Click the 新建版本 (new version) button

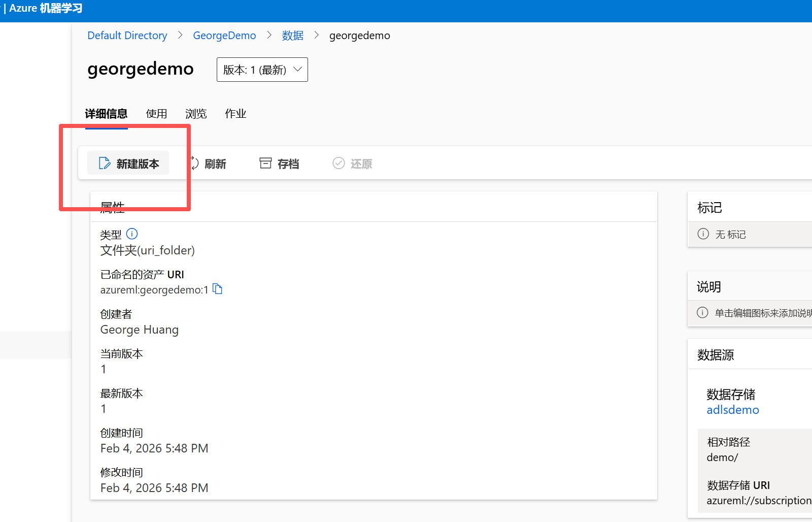[x=128, y=163]
